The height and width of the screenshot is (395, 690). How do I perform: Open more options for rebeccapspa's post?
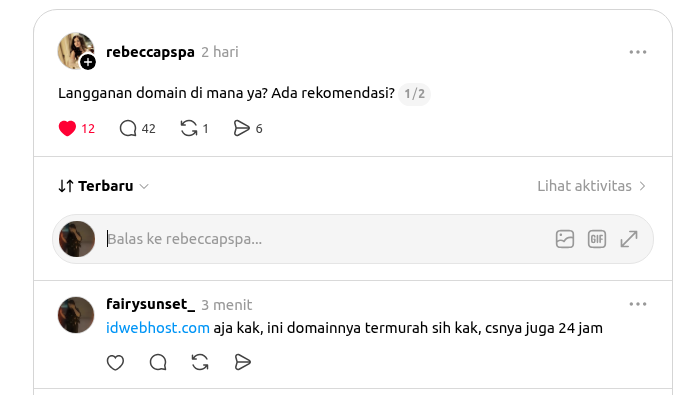638,52
